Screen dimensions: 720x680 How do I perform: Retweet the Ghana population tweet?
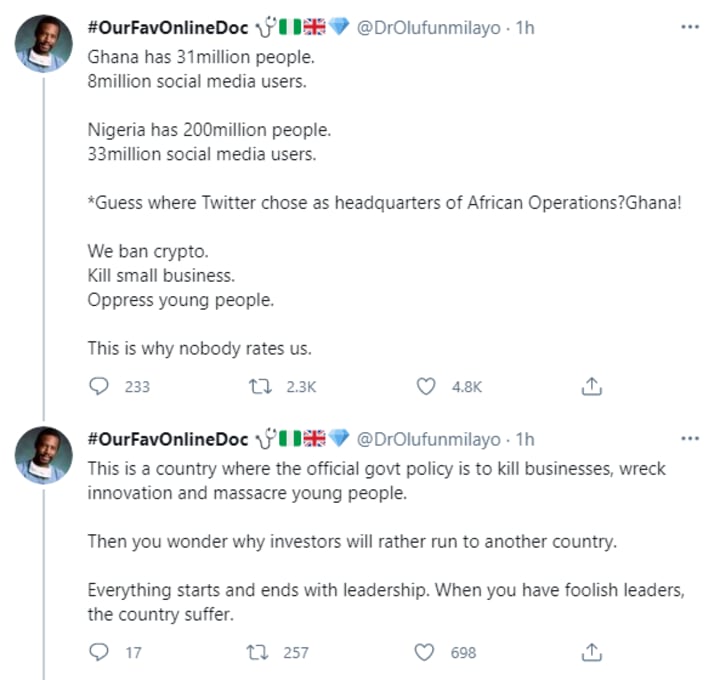click(260, 387)
